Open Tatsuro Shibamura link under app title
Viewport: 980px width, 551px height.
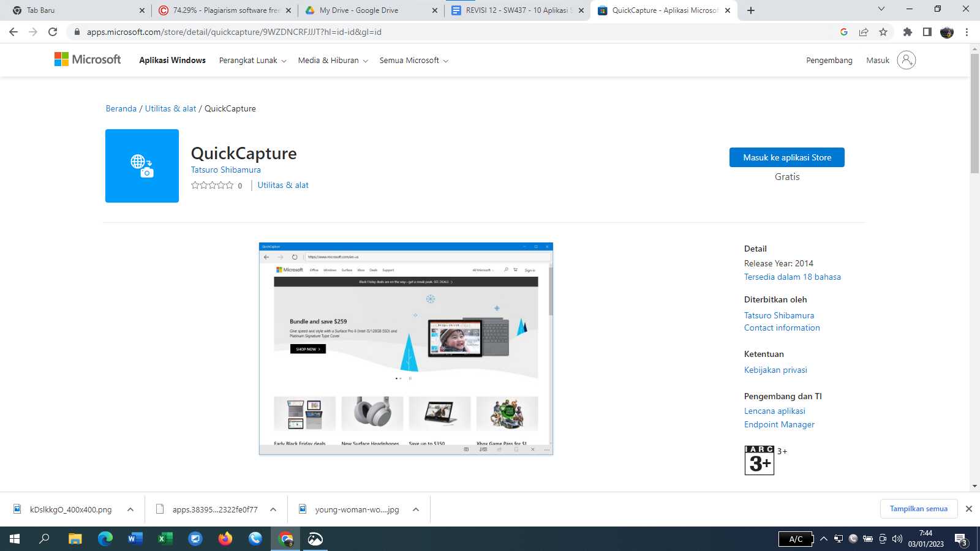click(x=225, y=170)
